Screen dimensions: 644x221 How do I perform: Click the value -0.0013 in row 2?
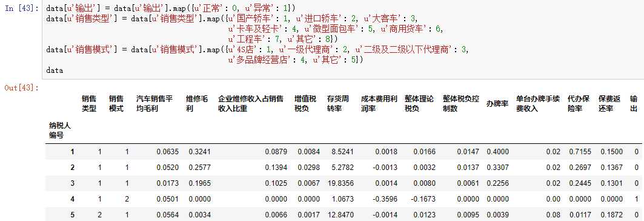[x=385, y=168]
